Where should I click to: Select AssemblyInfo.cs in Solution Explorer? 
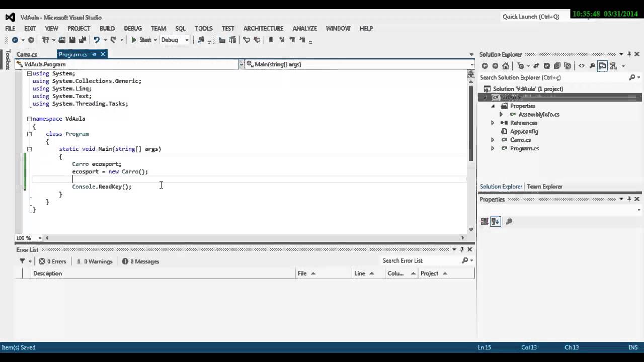point(539,114)
